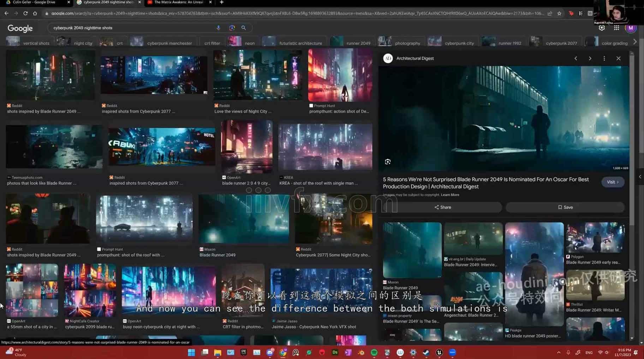This screenshot has height=359, width=644.
Task: Open Blender from the taskbar
Action: point(361,352)
